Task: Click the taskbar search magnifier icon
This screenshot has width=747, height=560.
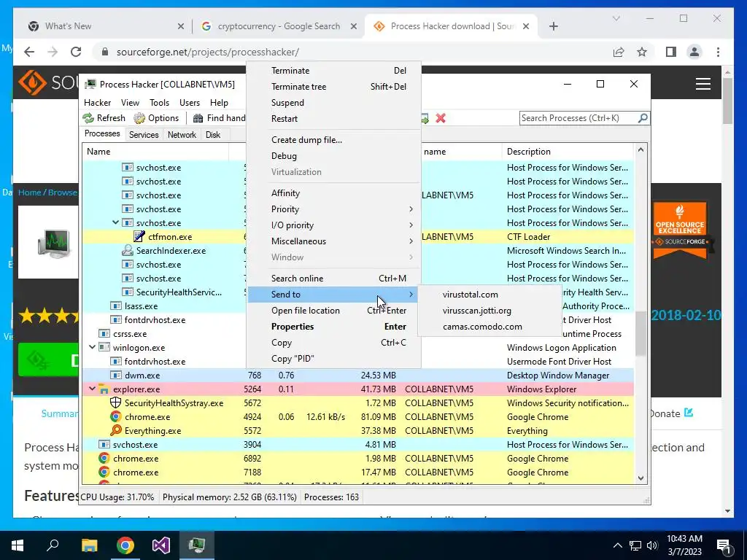Action: tap(53, 545)
